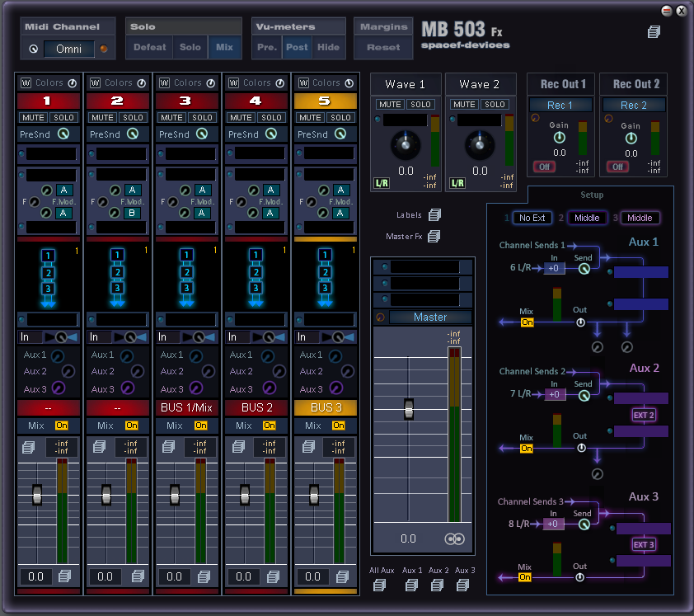Click the PreSnd knob icon on channel 1
Image resolution: width=694 pixels, height=616 pixels.
(x=63, y=134)
